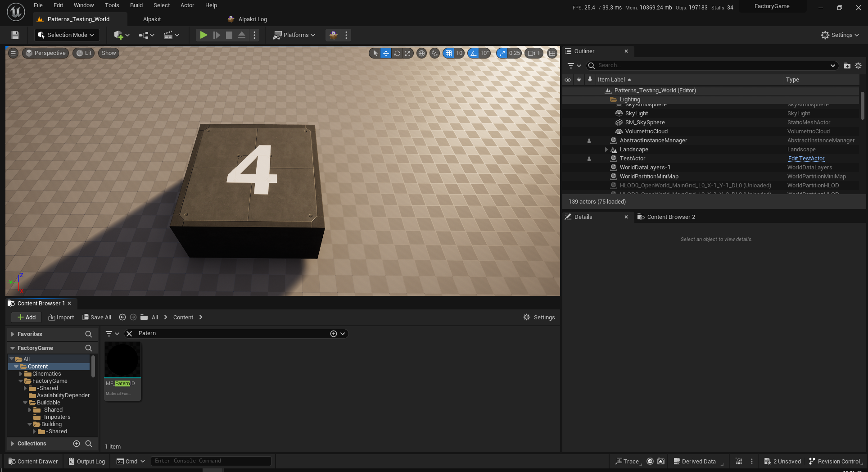The image size is (868, 472).
Task: Save the current level with the floppy icon
Action: point(15,35)
